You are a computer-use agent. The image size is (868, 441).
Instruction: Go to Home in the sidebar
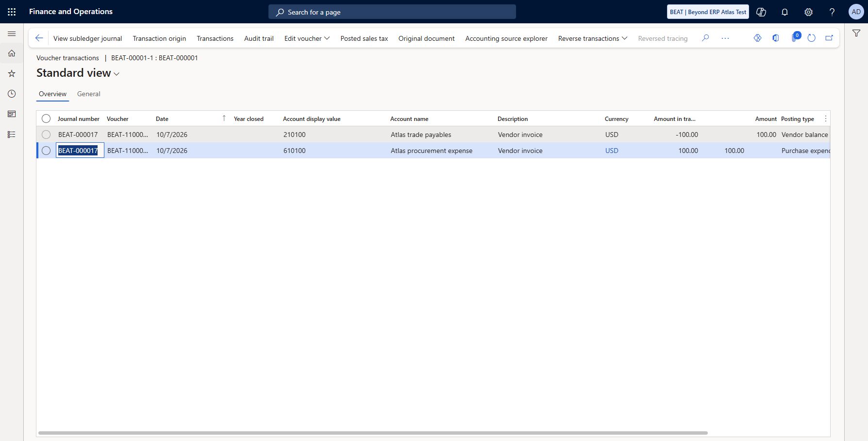(x=12, y=53)
